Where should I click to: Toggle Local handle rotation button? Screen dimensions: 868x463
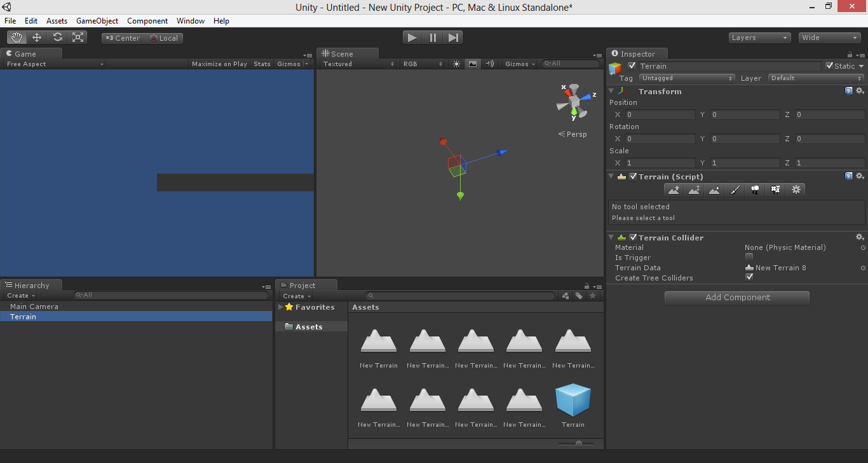pyautogui.click(x=163, y=38)
